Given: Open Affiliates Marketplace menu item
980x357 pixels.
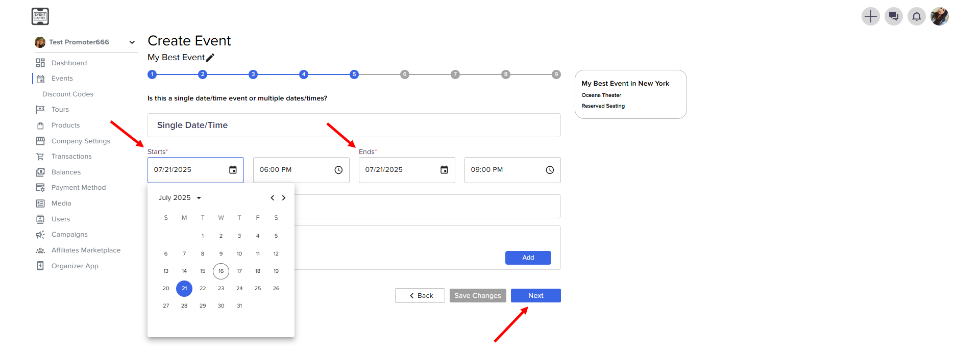Looking at the screenshot, I should (x=86, y=250).
